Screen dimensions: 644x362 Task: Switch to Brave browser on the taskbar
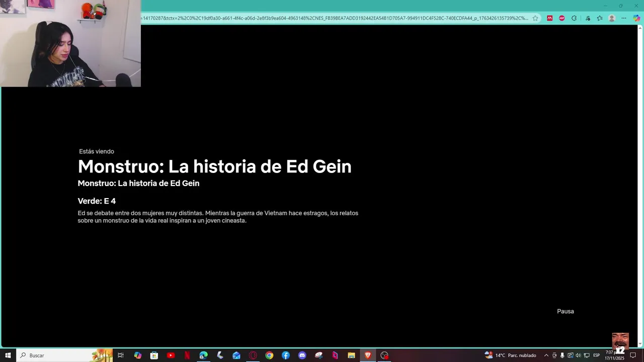[x=368, y=355]
